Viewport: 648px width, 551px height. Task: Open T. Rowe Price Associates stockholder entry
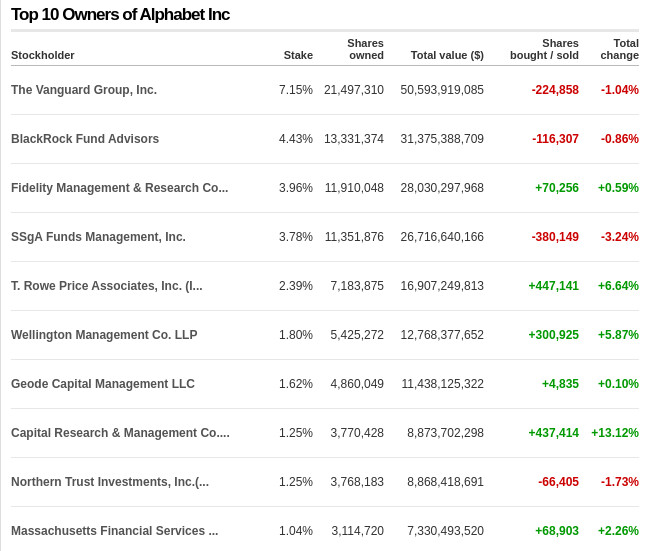coord(106,286)
